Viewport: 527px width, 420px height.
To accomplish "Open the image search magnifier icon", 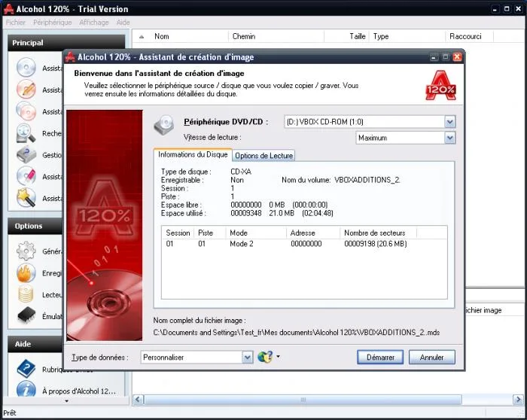I will pyautogui.click(x=26, y=133).
